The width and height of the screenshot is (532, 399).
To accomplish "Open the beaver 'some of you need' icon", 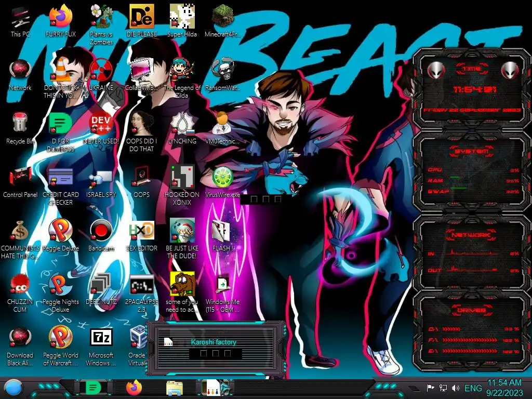I will point(182,292).
